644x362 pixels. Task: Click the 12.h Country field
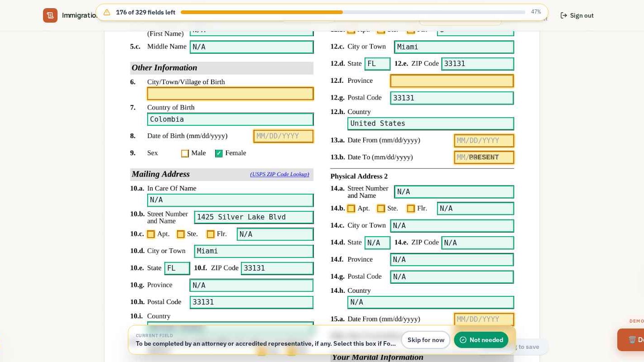coord(431,124)
